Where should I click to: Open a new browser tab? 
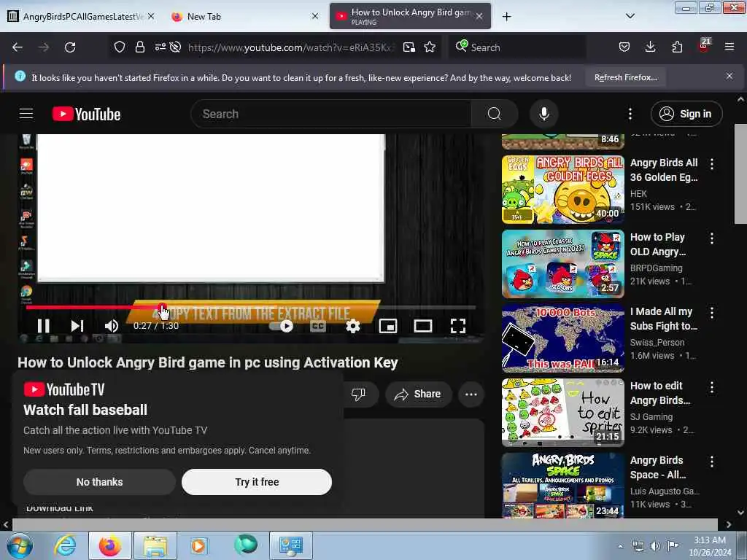[506, 17]
